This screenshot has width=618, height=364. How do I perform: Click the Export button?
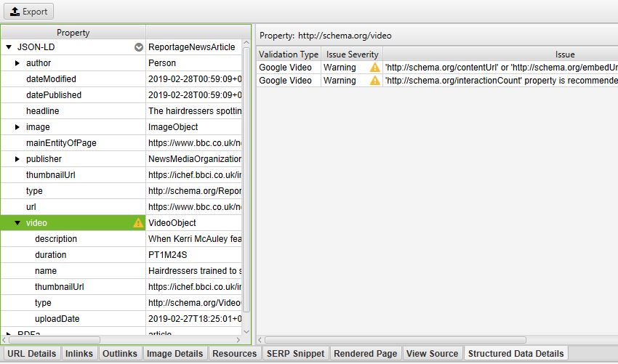28,12
